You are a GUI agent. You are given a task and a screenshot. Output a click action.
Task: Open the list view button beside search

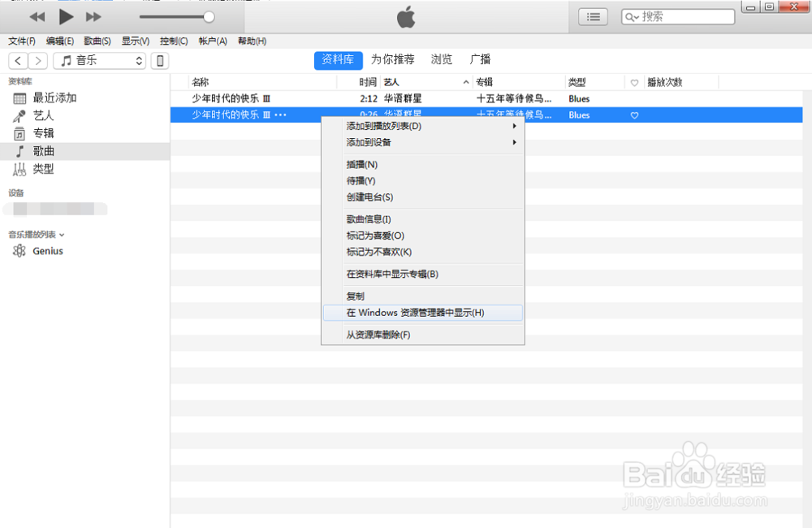point(593,17)
